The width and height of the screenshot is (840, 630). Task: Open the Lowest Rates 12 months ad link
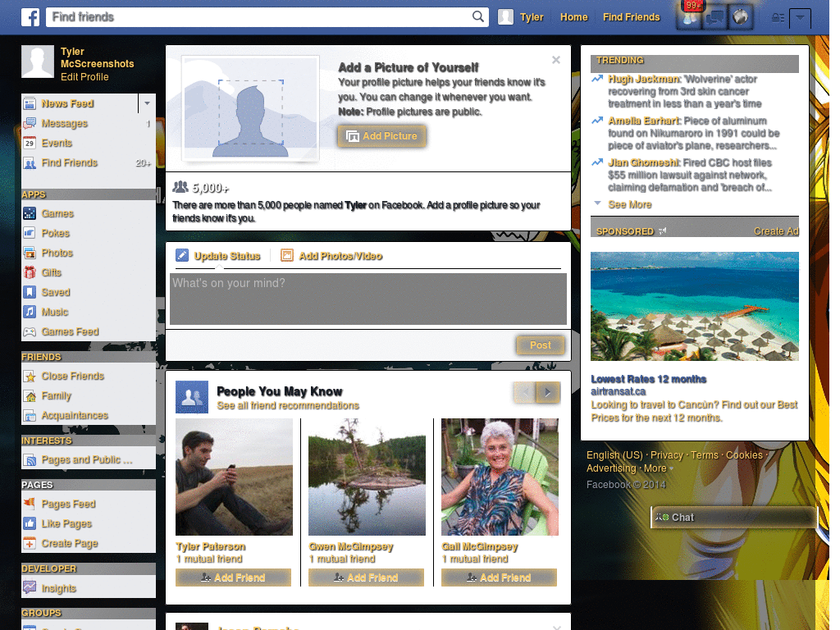(648, 379)
